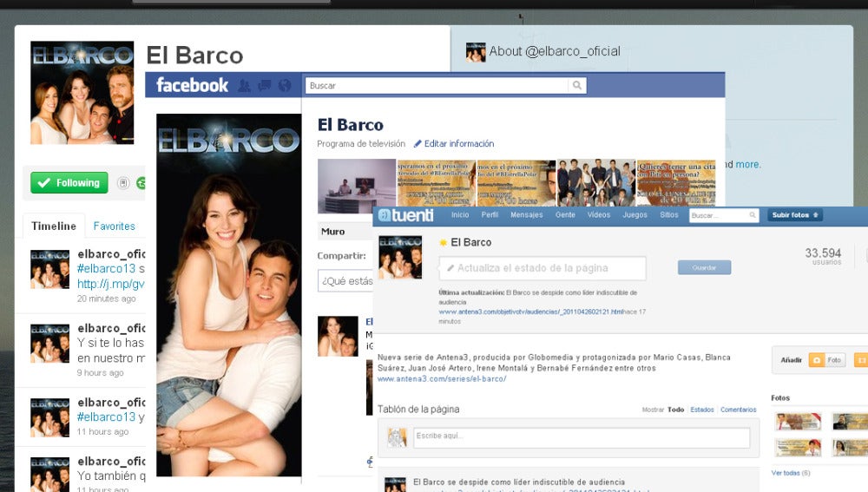Click the Guardar button on Tuenti
The height and width of the screenshot is (492, 868).
point(704,267)
